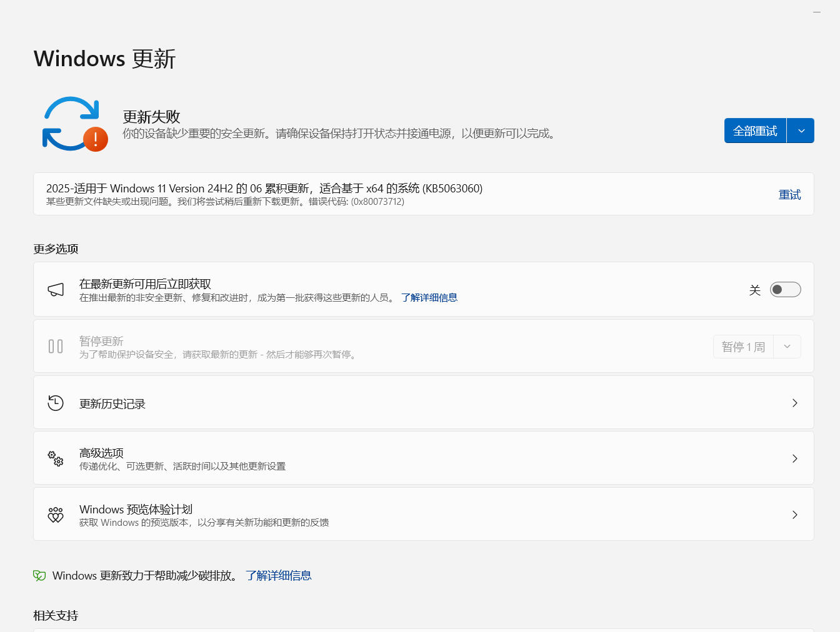The width and height of the screenshot is (840, 632).
Task: Open the 高级选项 row title
Action: click(101, 453)
